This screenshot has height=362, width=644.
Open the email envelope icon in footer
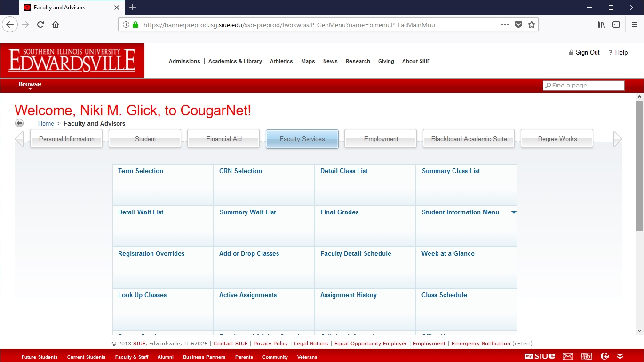(568, 356)
